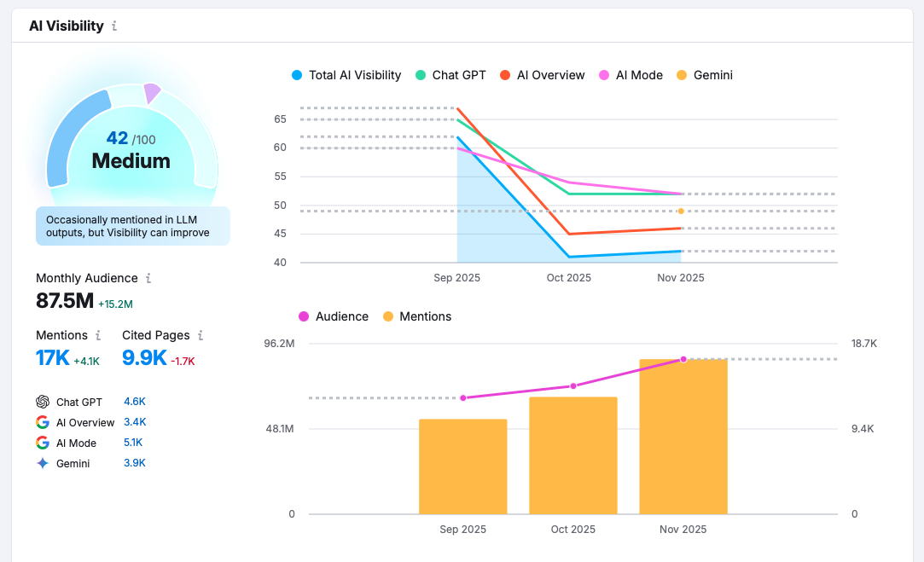Click the Google icon beside AI Mode
Image resolution: width=924 pixels, height=562 pixels.
click(x=43, y=443)
